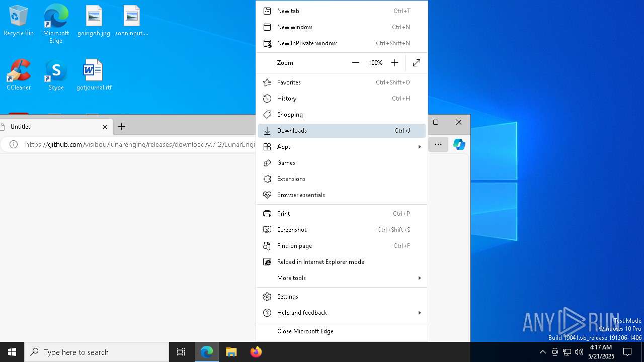View site information icon in address bar
This screenshot has height=362, width=644.
[14, 144]
